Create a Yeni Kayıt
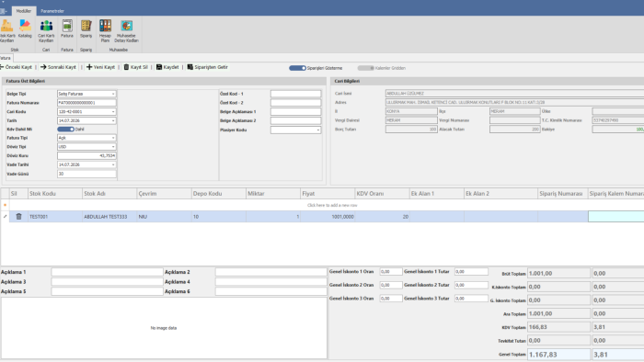Screen dimensions: 644x362 (100, 67)
